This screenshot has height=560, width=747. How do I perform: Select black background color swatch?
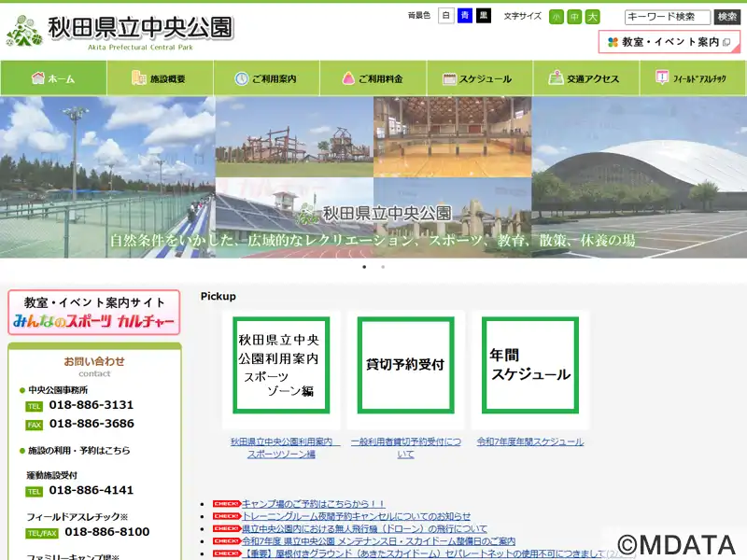coord(483,16)
